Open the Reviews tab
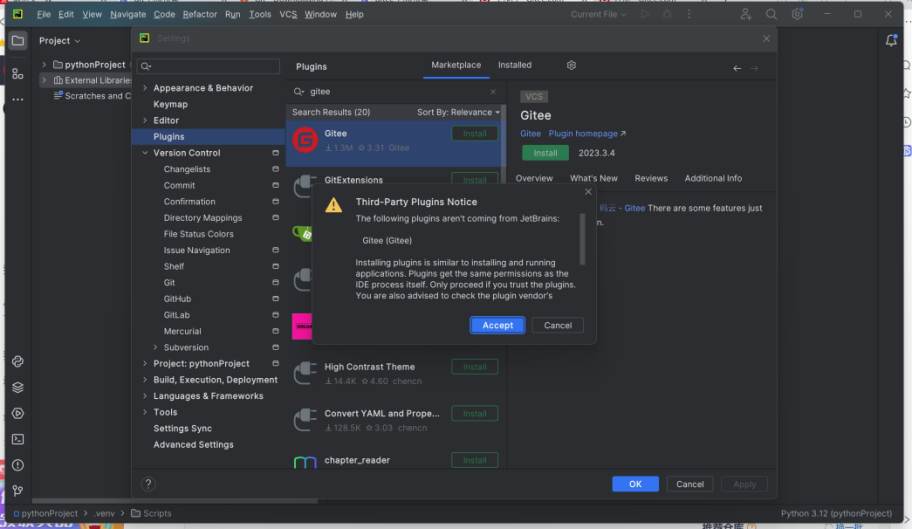This screenshot has height=529, width=912. coord(651,178)
